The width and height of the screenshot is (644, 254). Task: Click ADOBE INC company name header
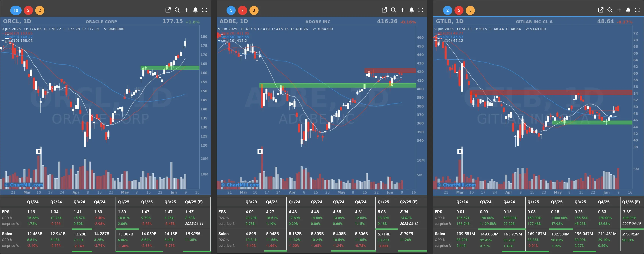coord(318,22)
